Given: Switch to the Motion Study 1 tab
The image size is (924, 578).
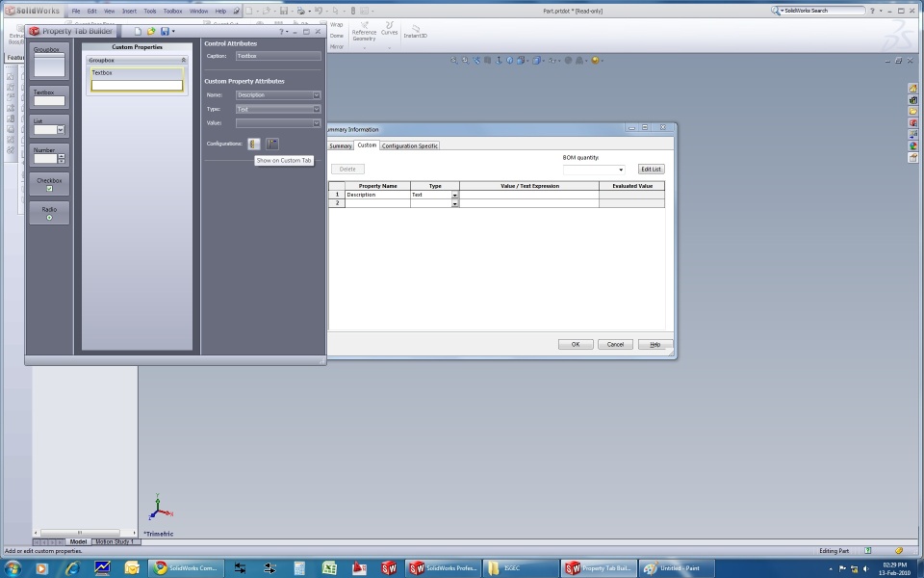Looking at the screenshot, I should point(115,541).
